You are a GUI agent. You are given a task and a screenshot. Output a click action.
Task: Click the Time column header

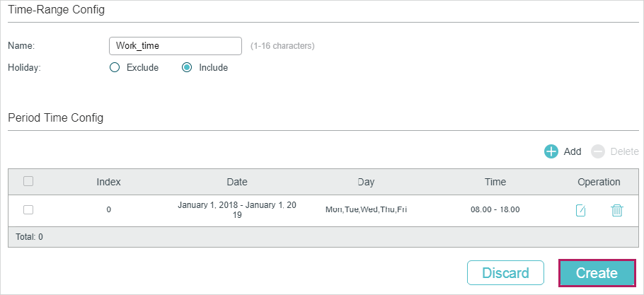click(495, 182)
